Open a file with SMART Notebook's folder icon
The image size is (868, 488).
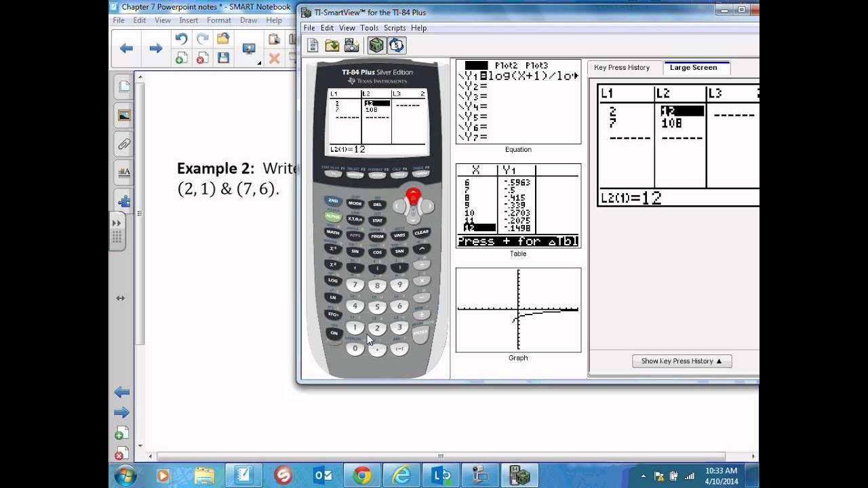pos(222,39)
